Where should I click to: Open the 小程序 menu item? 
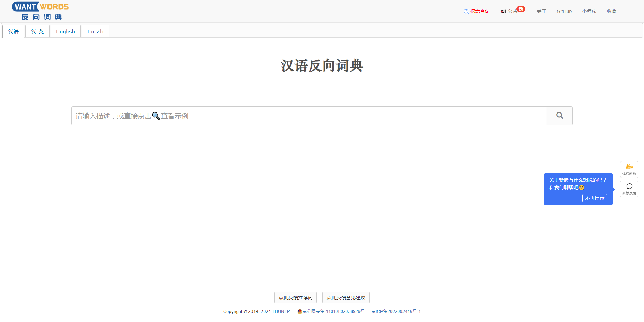(589, 12)
